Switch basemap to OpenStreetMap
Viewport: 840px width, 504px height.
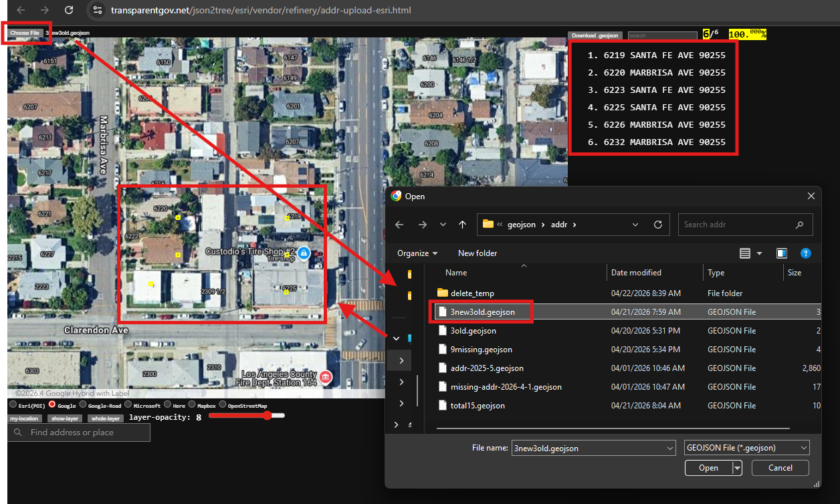pos(222,405)
